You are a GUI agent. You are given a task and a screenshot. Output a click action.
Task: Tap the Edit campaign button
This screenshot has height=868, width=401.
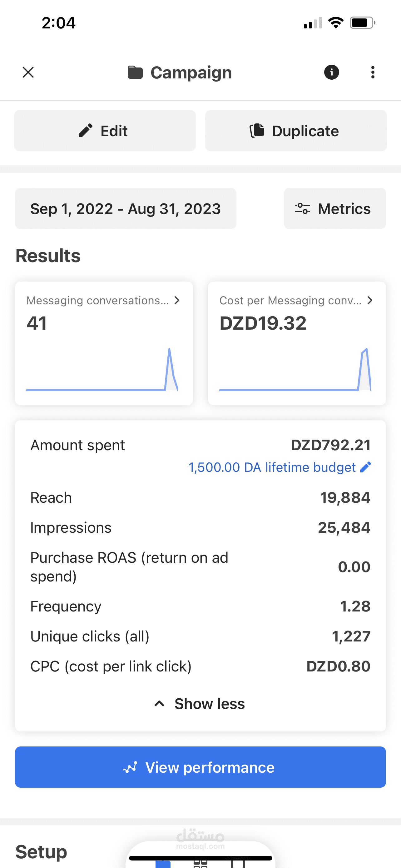tap(105, 131)
